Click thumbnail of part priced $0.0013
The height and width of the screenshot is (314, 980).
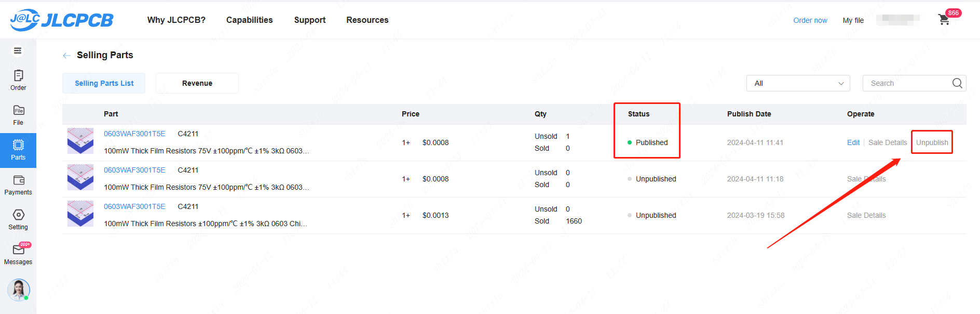80,214
